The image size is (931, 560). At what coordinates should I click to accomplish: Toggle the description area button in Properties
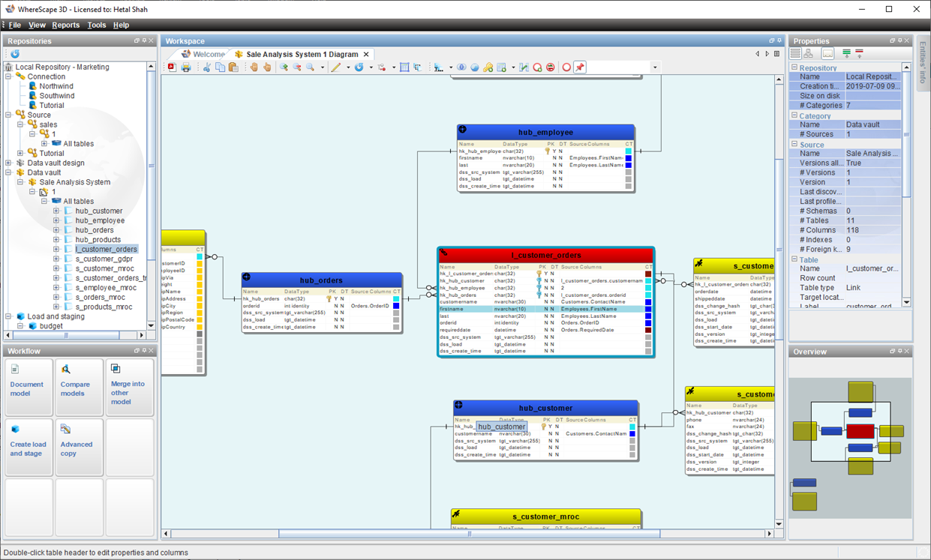[827, 54]
